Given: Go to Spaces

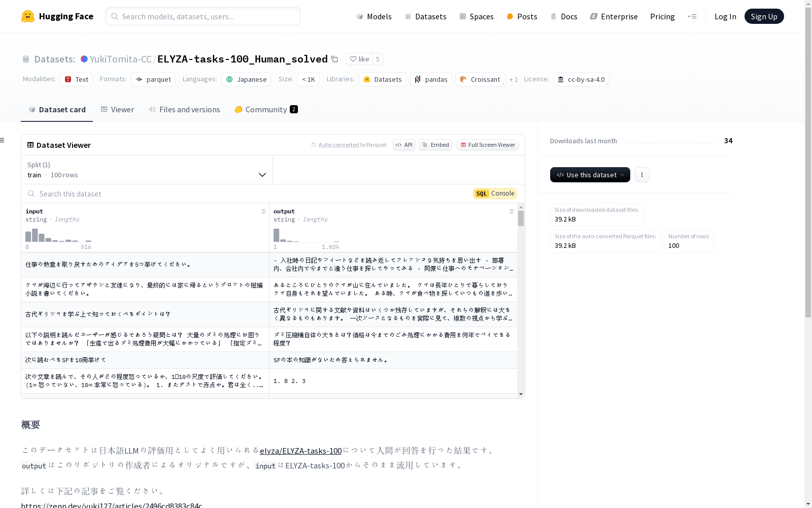Looking at the screenshot, I should [x=477, y=16].
